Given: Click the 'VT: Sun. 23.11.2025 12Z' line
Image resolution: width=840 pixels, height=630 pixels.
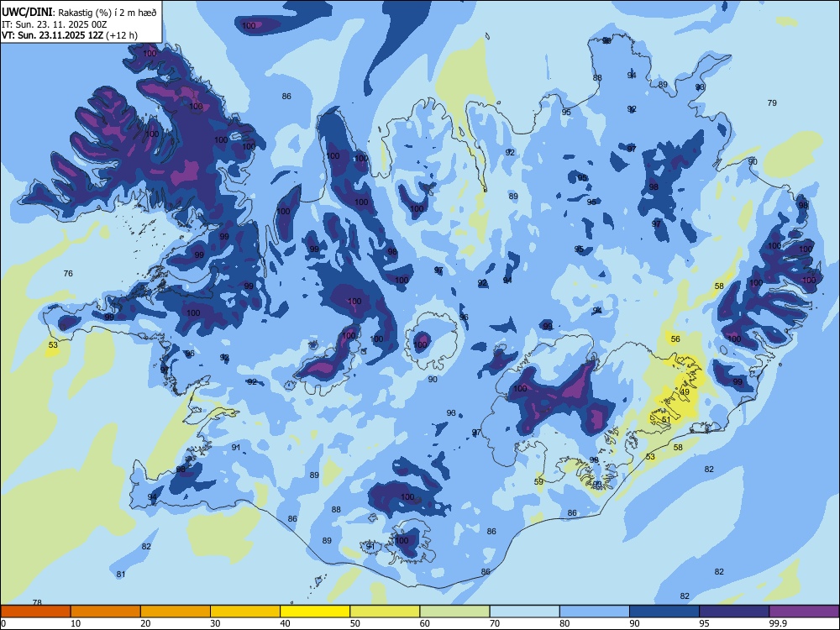Looking at the screenshot, I should click(52, 35).
